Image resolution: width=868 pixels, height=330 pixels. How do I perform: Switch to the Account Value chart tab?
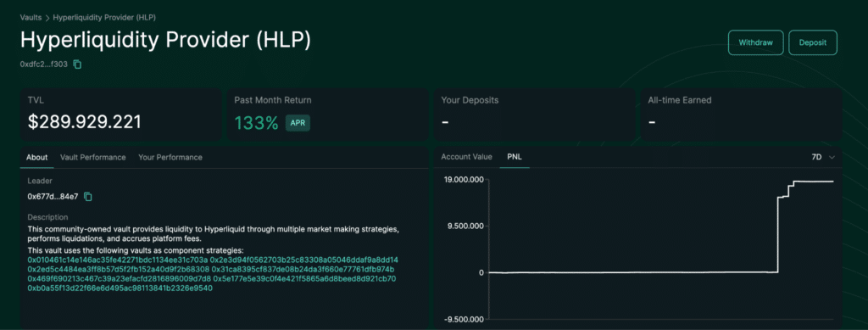pos(466,157)
